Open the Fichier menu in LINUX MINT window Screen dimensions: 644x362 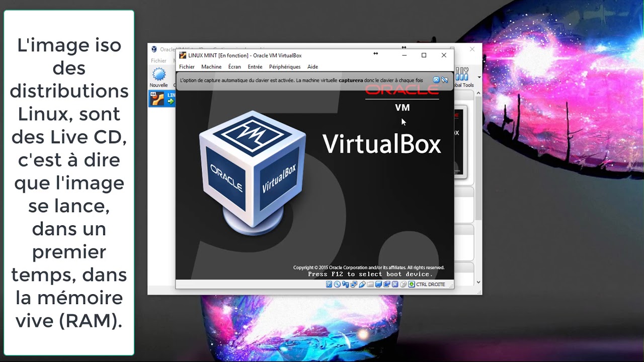click(x=187, y=67)
